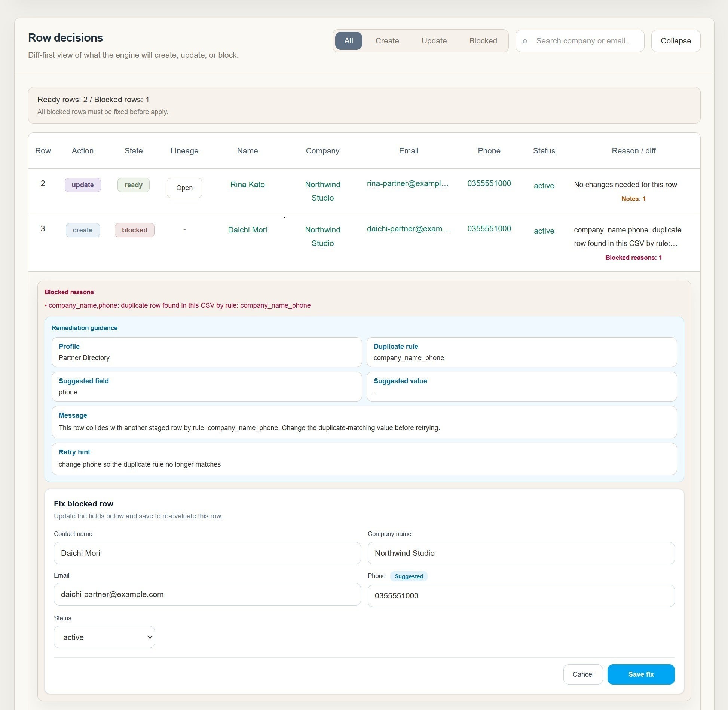The width and height of the screenshot is (728, 710).
Task: Click into the Company name field
Action: point(521,553)
